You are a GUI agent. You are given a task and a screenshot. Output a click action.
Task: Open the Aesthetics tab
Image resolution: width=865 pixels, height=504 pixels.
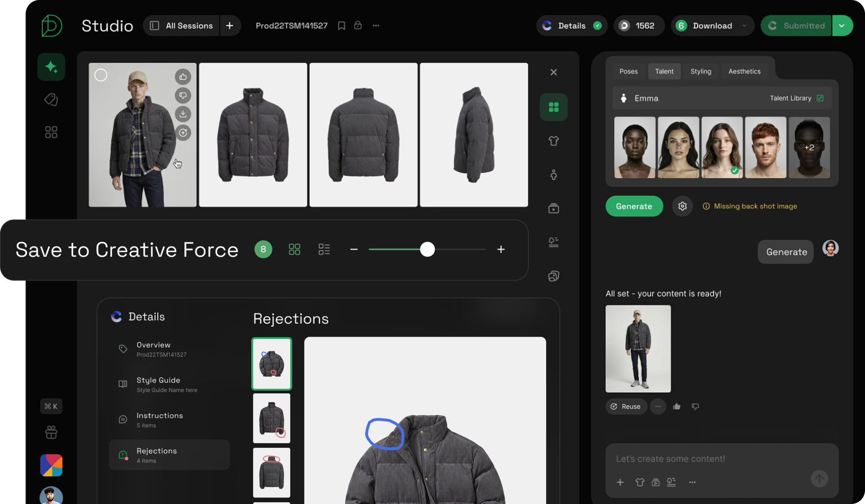(744, 71)
